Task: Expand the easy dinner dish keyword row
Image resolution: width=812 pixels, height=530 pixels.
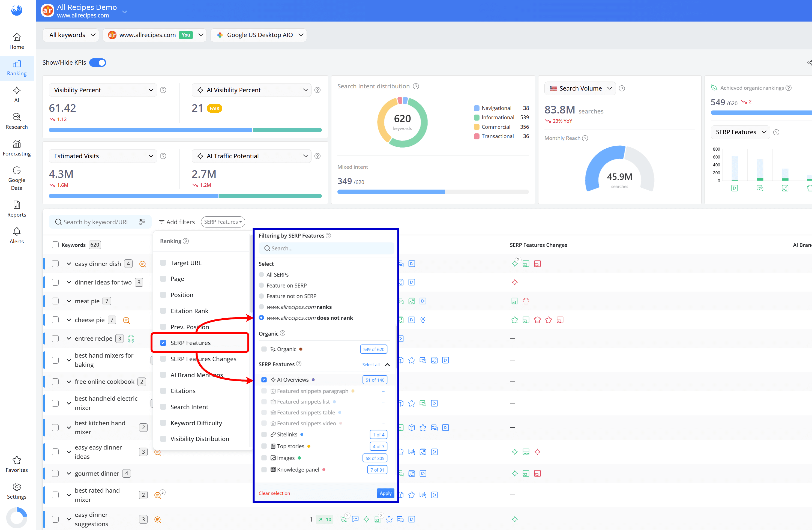Action: click(68, 263)
